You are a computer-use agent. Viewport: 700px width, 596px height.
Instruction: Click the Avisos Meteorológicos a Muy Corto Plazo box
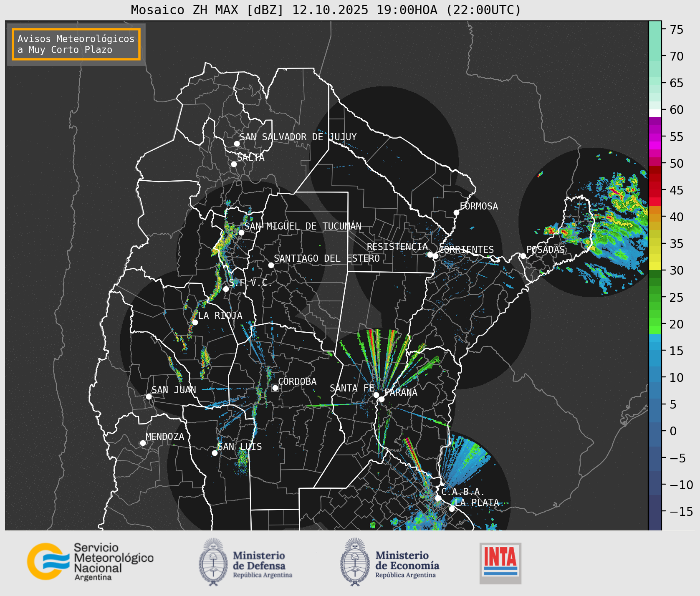pos(76,44)
